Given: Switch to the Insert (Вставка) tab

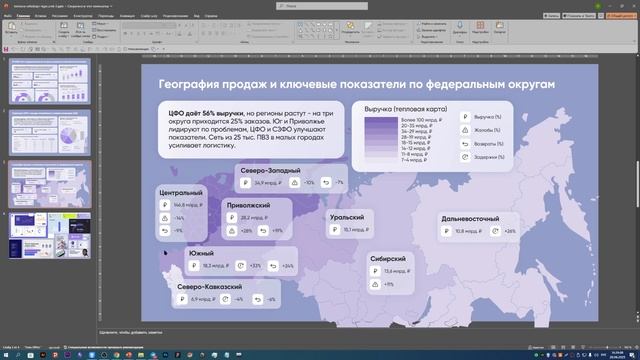Looking at the screenshot, I should pos(40,16).
